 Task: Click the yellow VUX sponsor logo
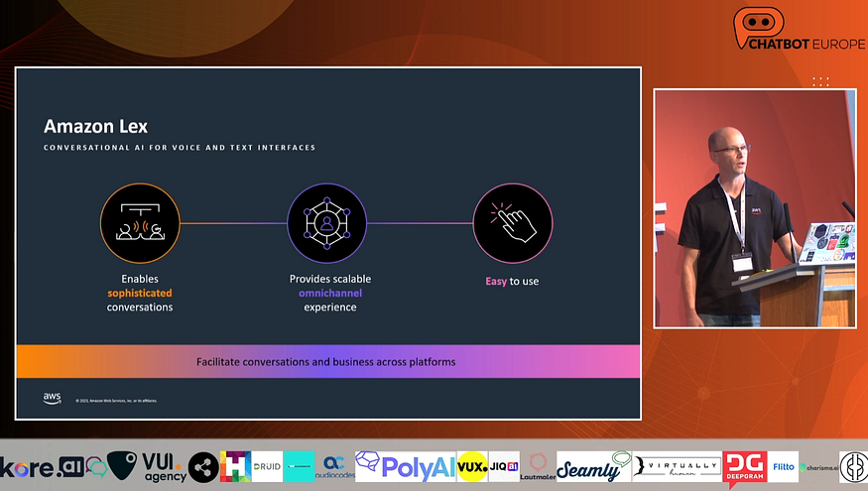(472, 466)
